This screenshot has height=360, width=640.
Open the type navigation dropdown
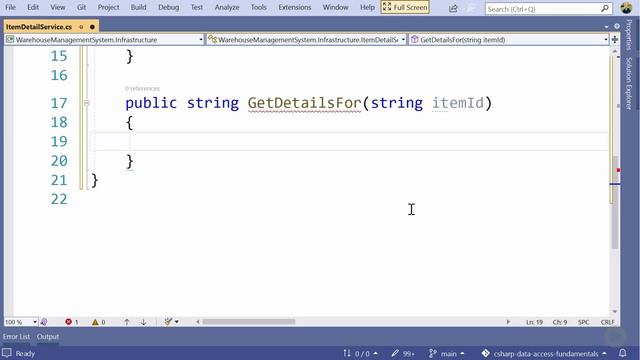pyautogui.click(x=306, y=40)
